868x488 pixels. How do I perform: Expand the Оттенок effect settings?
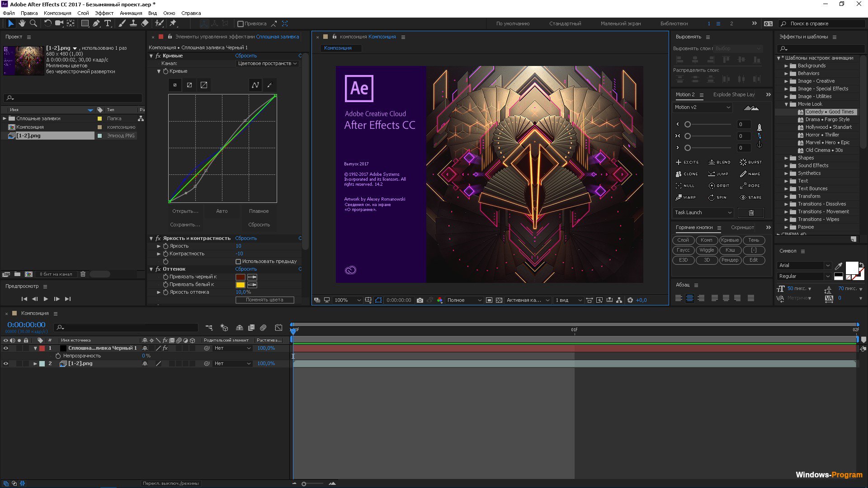point(151,269)
